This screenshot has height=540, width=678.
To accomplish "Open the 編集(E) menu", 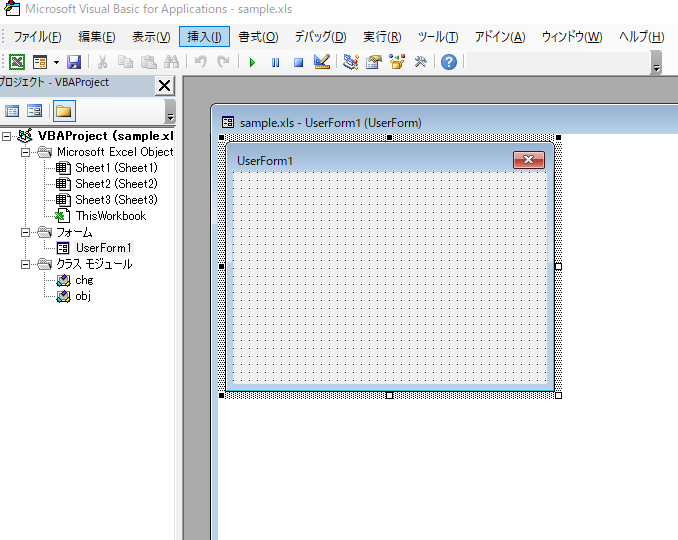I will (x=96, y=37).
